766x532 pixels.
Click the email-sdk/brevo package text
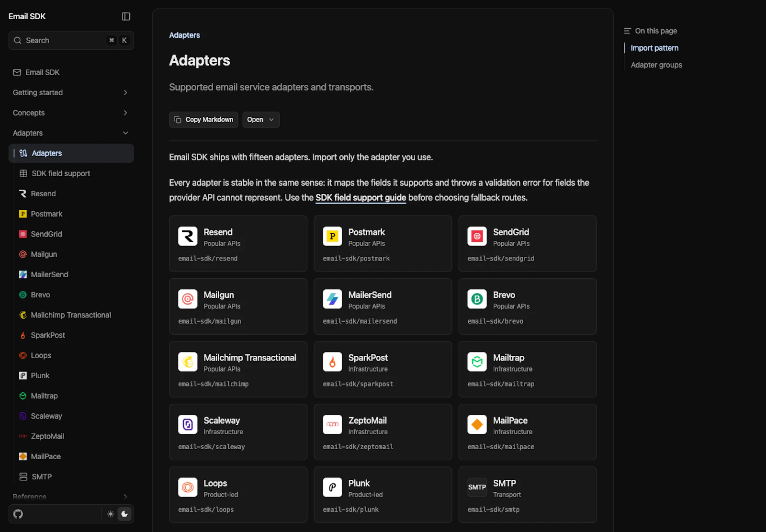tap(496, 321)
